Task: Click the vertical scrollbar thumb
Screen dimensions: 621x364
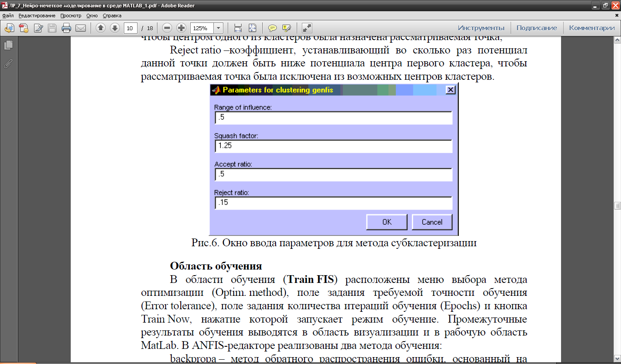Action: click(617, 206)
